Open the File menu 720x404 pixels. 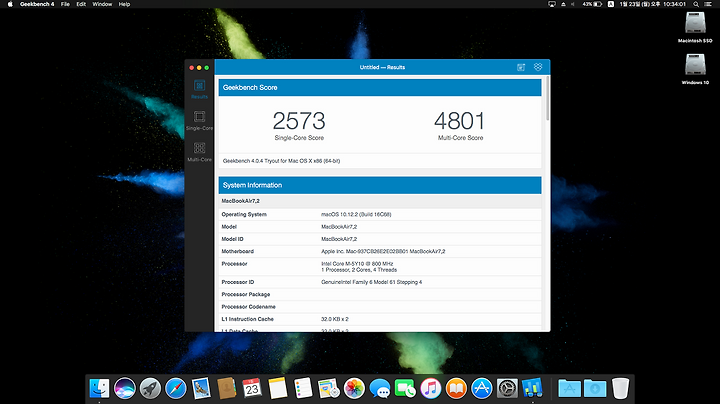click(65, 4)
